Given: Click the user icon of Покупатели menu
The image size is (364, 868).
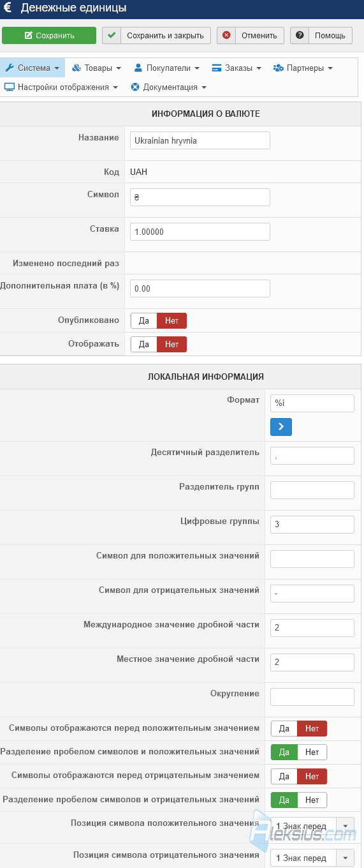Looking at the screenshot, I should click(x=138, y=68).
